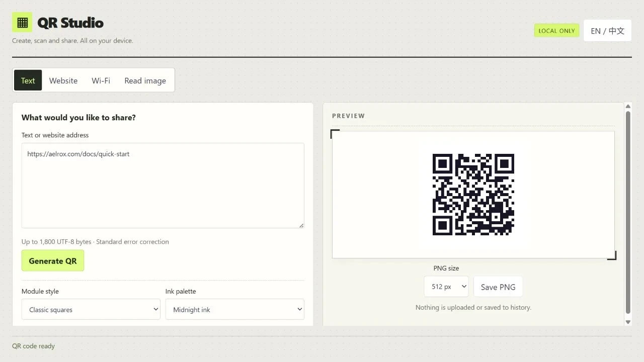Click into the text or website address field
The height and width of the screenshot is (362, 644).
pos(163,186)
